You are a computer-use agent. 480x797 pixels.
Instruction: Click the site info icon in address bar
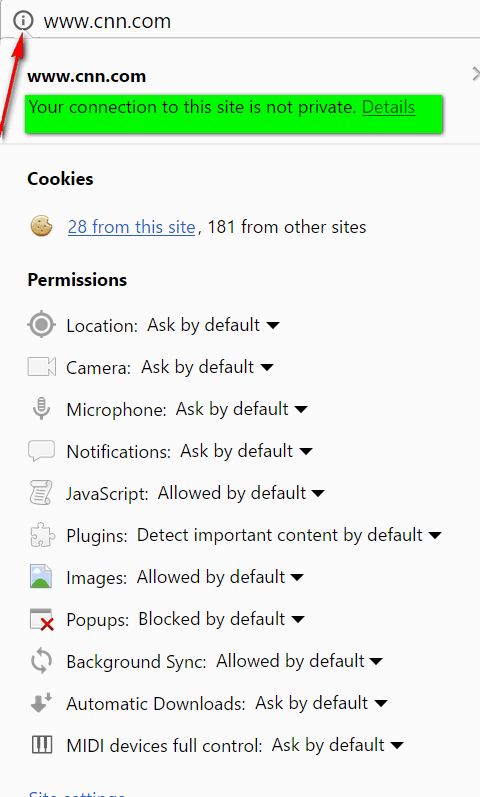23,21
